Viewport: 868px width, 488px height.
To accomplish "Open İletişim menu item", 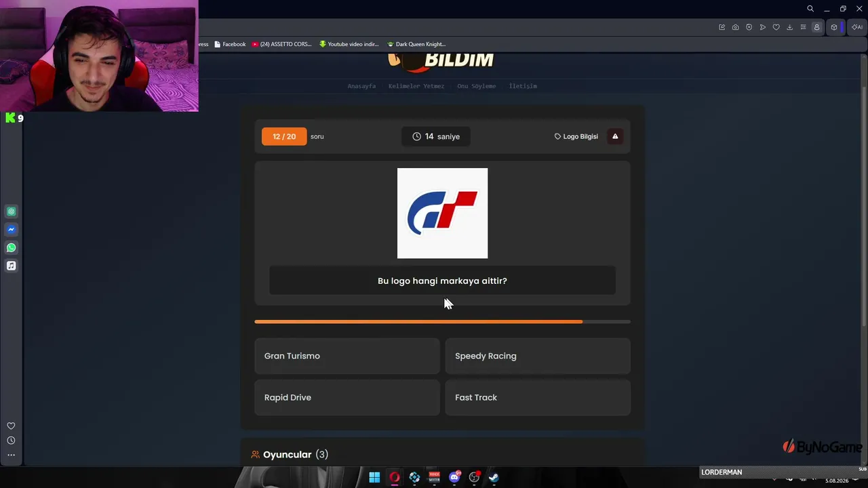I will [x=523, y=86].
